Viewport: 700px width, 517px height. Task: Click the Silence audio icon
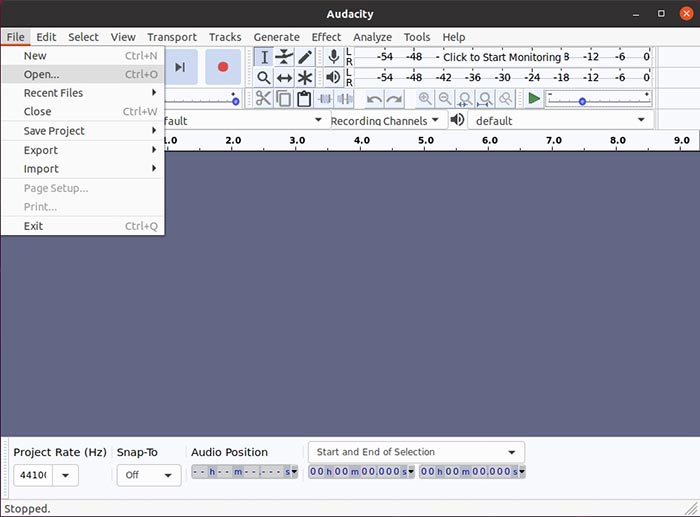pyautogui.click(x=345, y=99)
